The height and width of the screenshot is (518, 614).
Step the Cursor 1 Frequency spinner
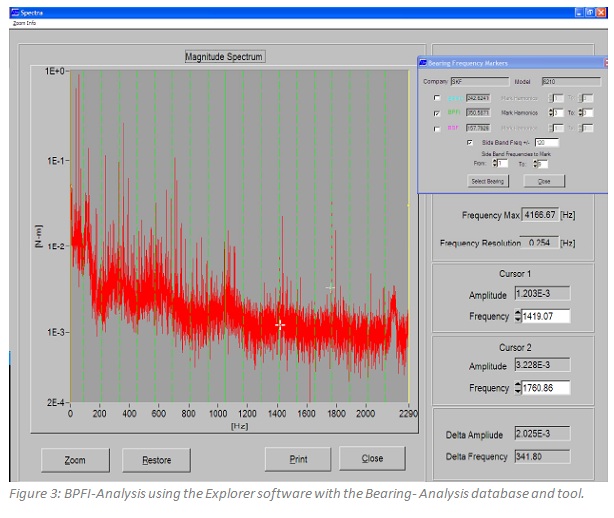click(518, 316)
